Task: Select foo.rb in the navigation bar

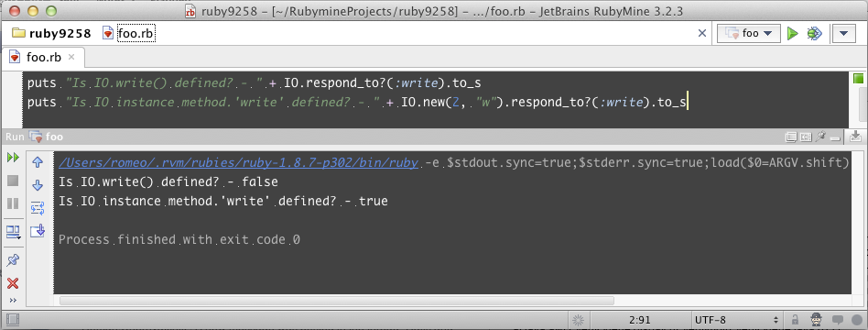Action: pos(129,33)
